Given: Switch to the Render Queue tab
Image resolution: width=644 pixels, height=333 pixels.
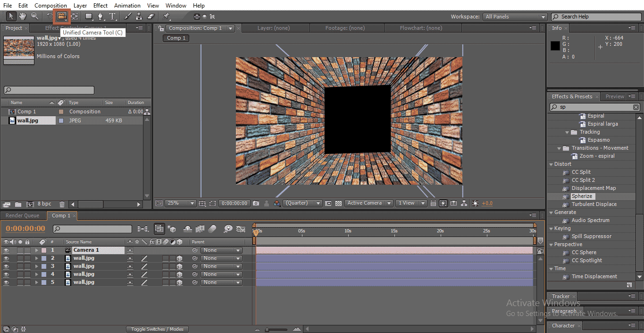Looking at the screenshot, I should point(22,215).
